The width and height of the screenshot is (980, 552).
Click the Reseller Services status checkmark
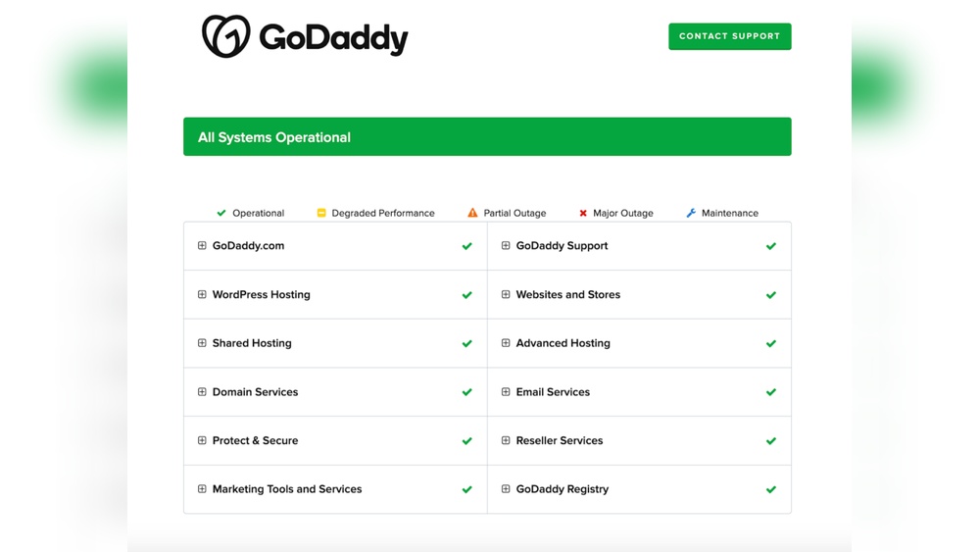[x=771, y=441]
